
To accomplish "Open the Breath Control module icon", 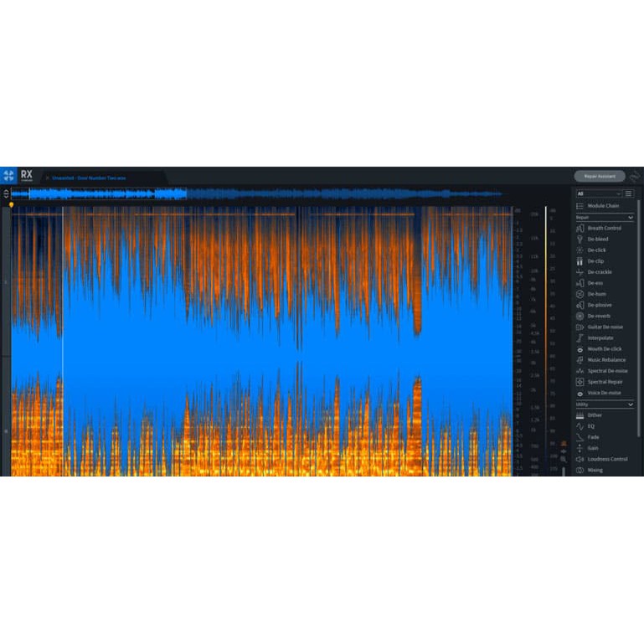I will (x=580, y=228).
